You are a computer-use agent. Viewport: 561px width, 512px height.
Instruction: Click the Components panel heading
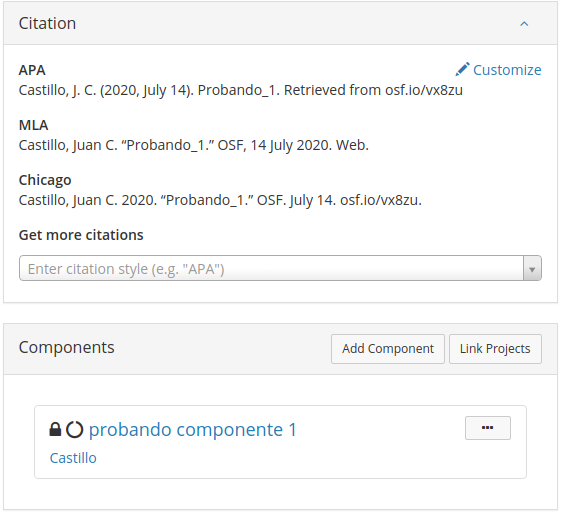click(67, 347)
